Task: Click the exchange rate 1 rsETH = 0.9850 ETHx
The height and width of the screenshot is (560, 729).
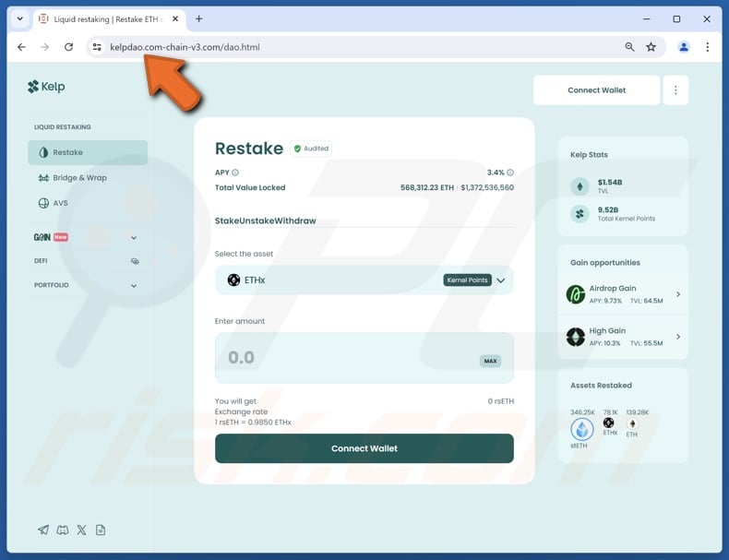Action: (253, 423)
